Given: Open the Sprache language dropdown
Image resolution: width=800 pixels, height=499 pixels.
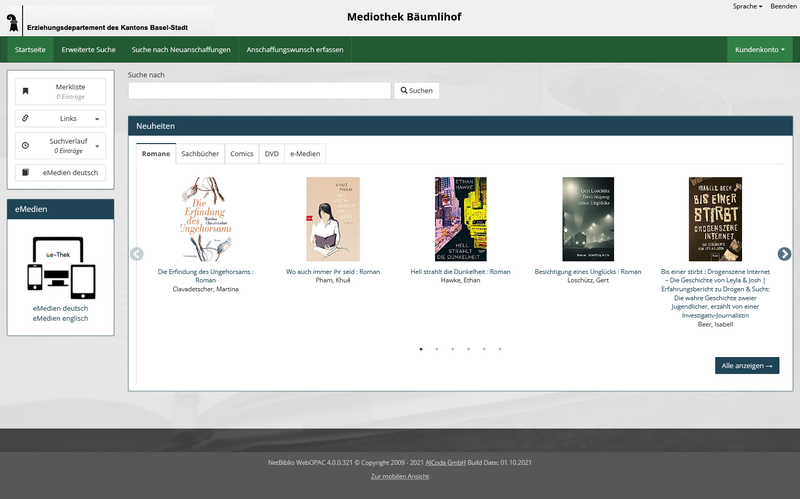Looking at the screenshot, I should pos(747,6).
